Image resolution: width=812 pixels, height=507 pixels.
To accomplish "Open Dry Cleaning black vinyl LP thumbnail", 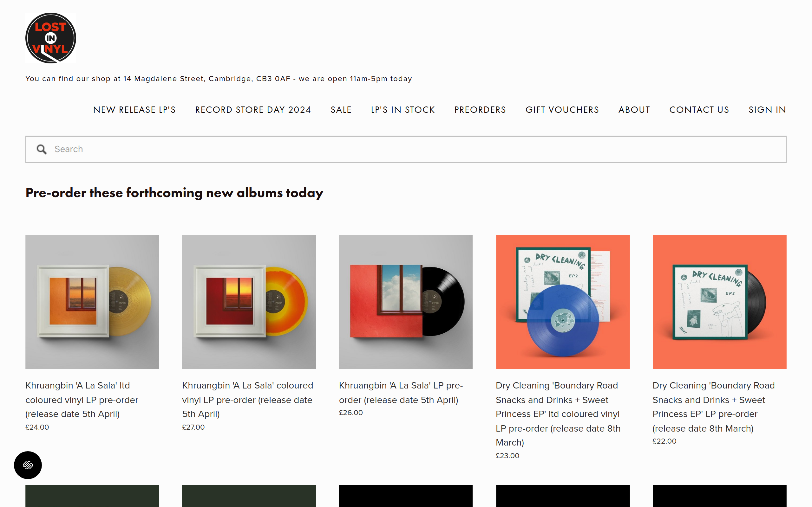I will coord(719,302).
